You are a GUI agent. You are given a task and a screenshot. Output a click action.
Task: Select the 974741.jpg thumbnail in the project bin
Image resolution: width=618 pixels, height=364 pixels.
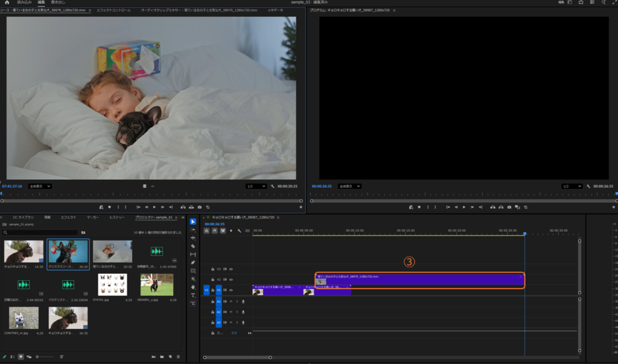pyautogui.click(x=112, y=284)
